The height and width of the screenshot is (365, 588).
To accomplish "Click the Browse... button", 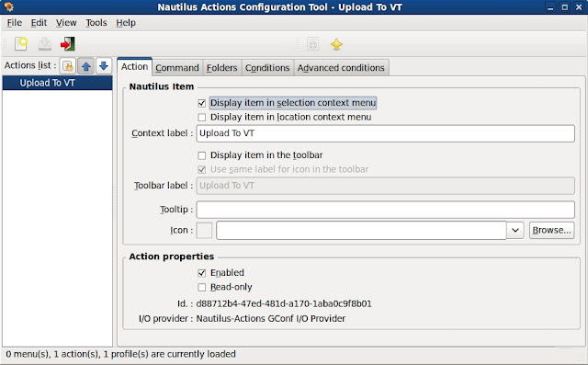I will 551,231.
